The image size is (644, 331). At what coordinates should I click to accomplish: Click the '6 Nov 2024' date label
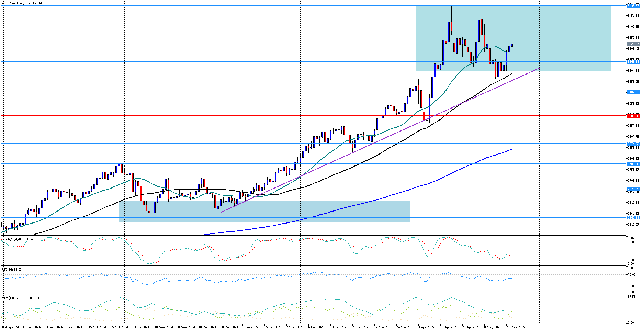(x=141, y=327)
